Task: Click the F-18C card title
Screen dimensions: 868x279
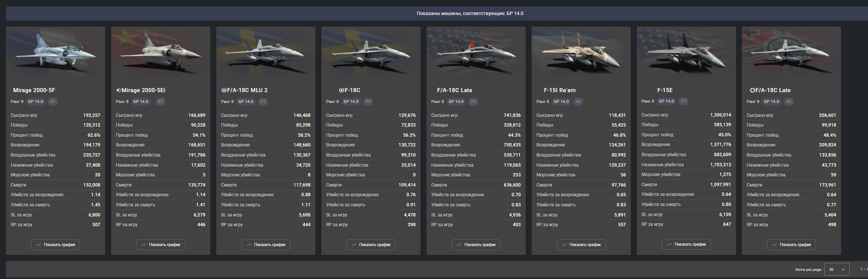Action: click(352, 90)
